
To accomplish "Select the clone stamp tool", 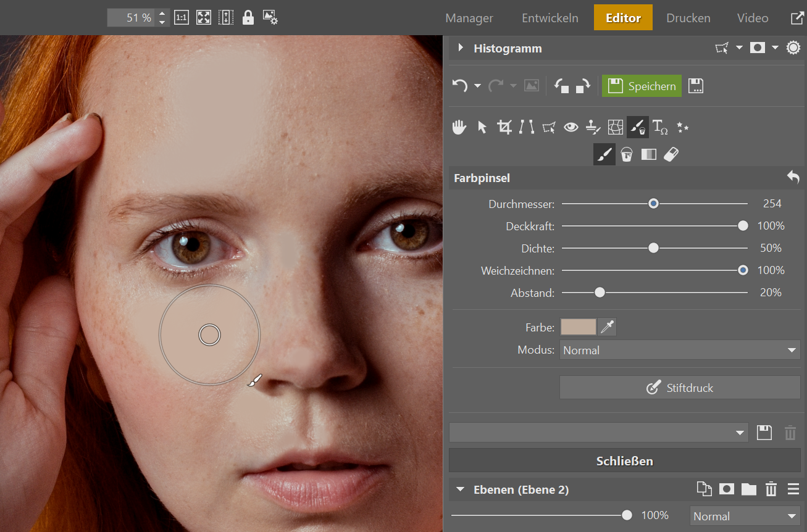I will click(593, 127).
